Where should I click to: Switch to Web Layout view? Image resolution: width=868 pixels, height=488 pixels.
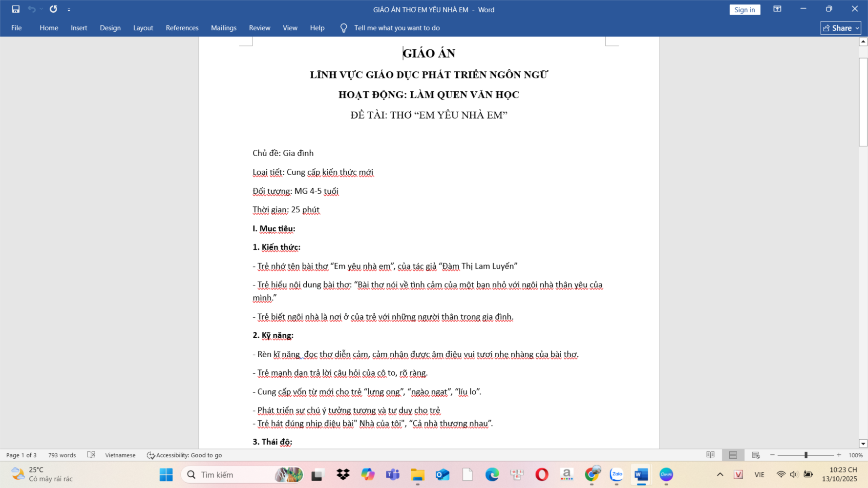(756, 455)
